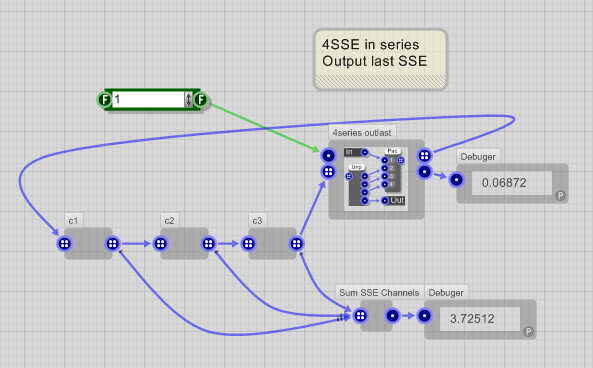Select the 4series outlast label tab
This screenshot has height=368, width=593.
pos(362,133)
